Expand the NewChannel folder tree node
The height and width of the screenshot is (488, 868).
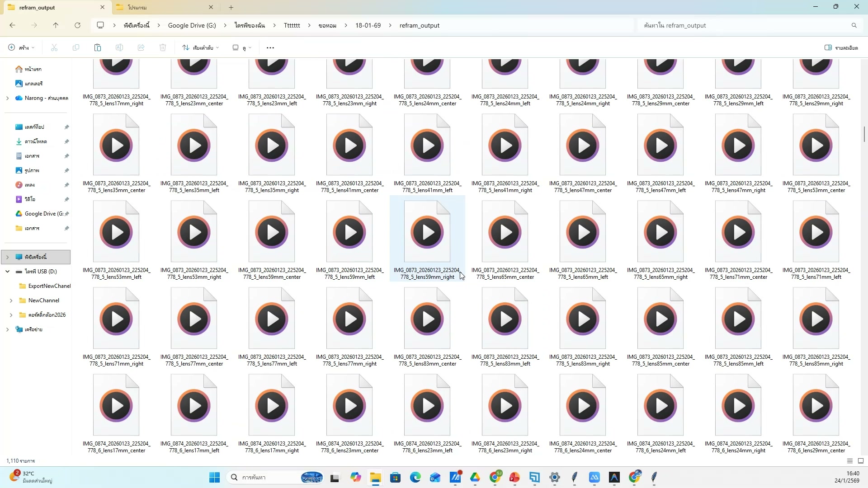11,300
